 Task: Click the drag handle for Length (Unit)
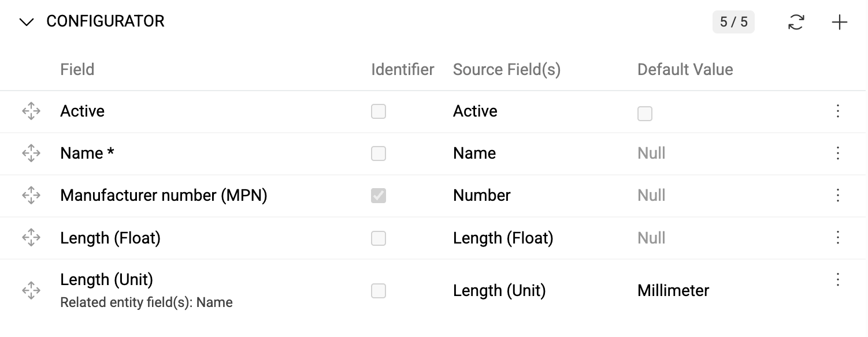[x=31, y=291]
